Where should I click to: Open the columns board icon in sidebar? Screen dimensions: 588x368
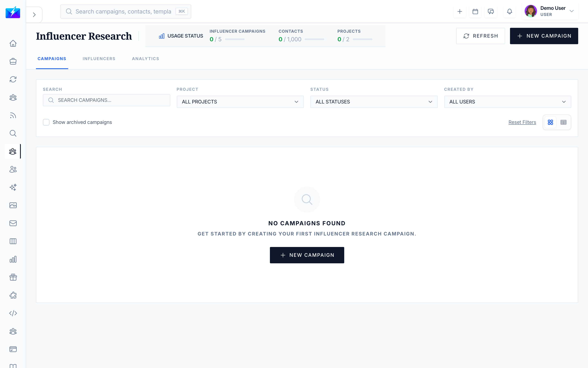(x=13, y=241)
